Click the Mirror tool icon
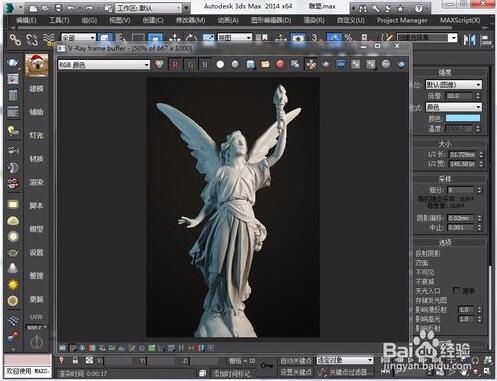The image size is (497, 381). click(x=470, y=39)
